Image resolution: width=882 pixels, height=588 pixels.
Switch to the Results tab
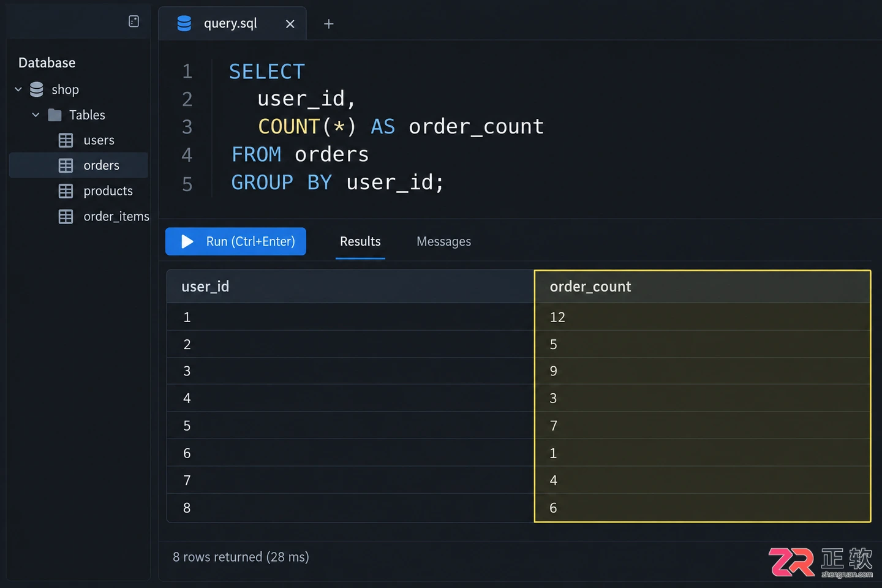click(x=360, y=241)
